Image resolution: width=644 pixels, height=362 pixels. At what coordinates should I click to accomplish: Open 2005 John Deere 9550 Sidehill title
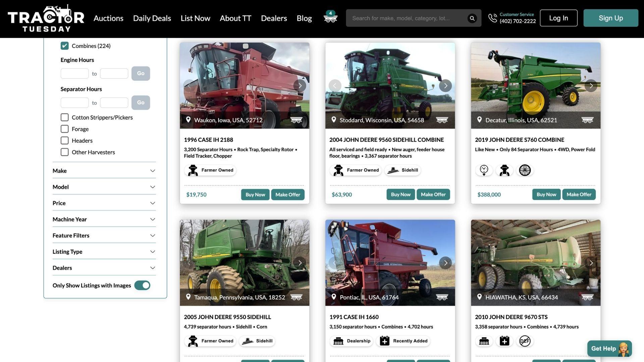pos(227,317)
